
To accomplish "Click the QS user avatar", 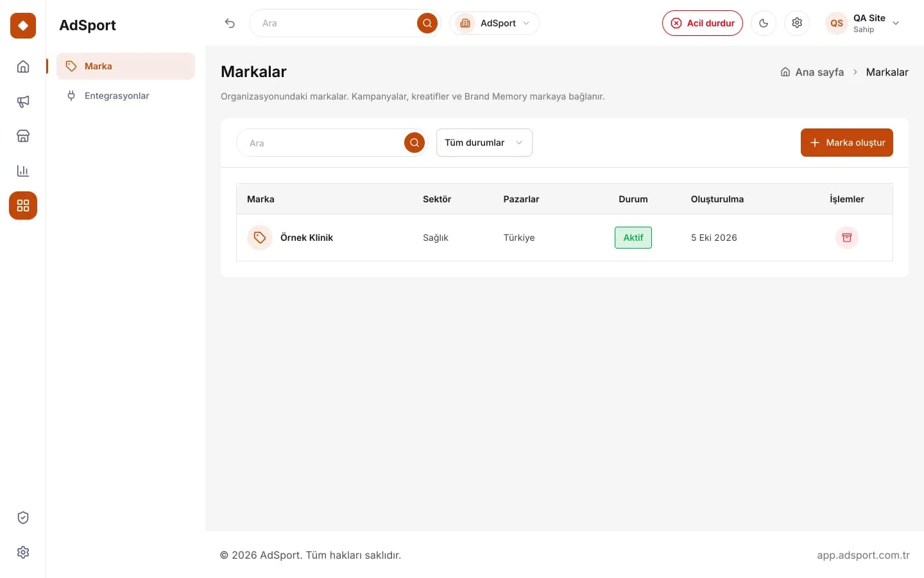I will 837,23.
